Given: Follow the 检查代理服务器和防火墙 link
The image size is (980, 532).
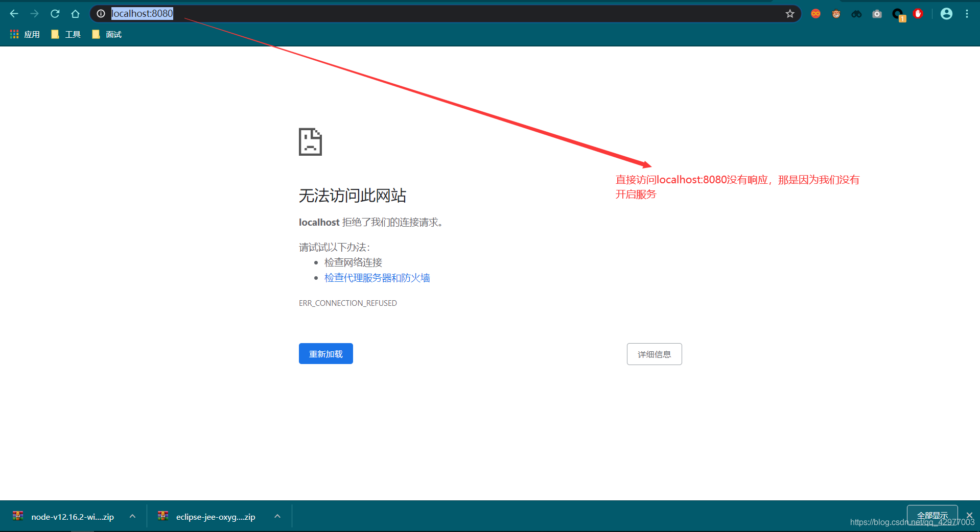Looking at the screenshot, I should pyautogui.click(x=377, y=277).
